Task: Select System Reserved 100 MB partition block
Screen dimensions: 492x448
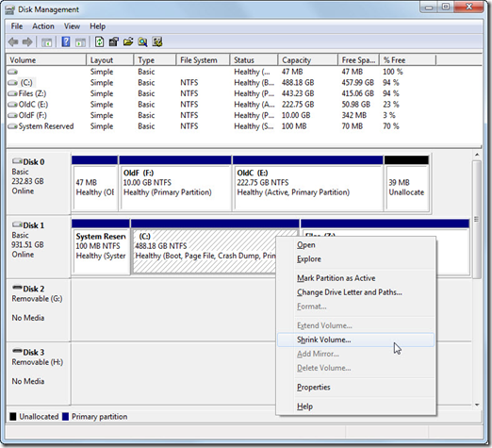Action: click(x=101, y=247)
